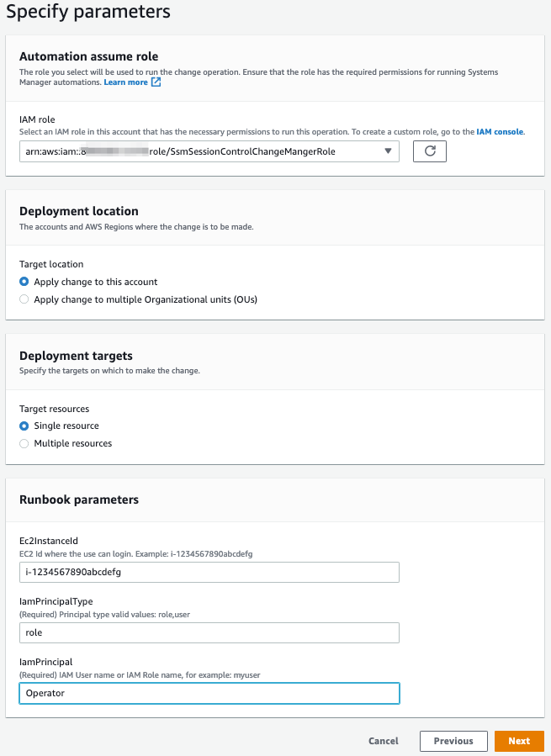Choose the Multiple resources option
This screenshot has width=551, height=756.
tap(24, 443)
